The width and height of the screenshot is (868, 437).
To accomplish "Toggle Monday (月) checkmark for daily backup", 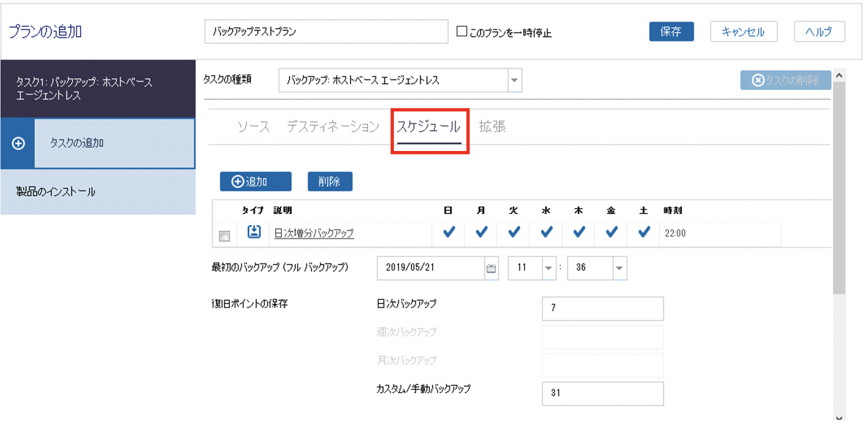I will (482, 232).
